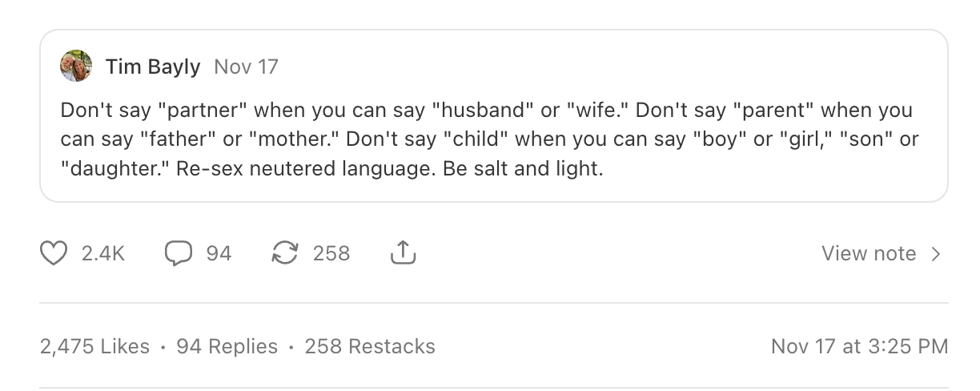Click the chevron arrow beside View note

point(935,254)
